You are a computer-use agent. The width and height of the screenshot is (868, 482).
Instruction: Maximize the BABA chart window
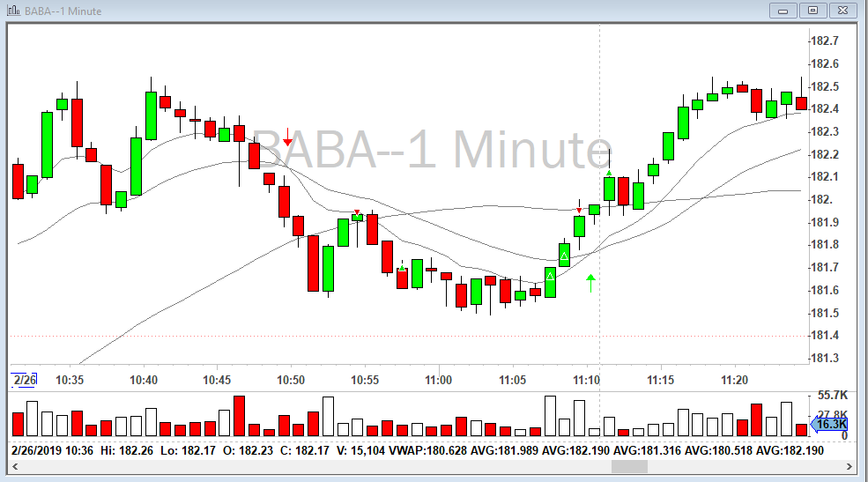pyautogui.click(x=812, y=11)
